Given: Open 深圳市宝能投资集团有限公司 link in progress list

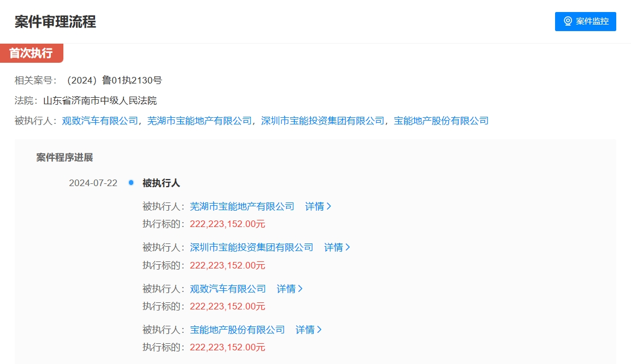Looking at the screenshot, I should [251, 248].
